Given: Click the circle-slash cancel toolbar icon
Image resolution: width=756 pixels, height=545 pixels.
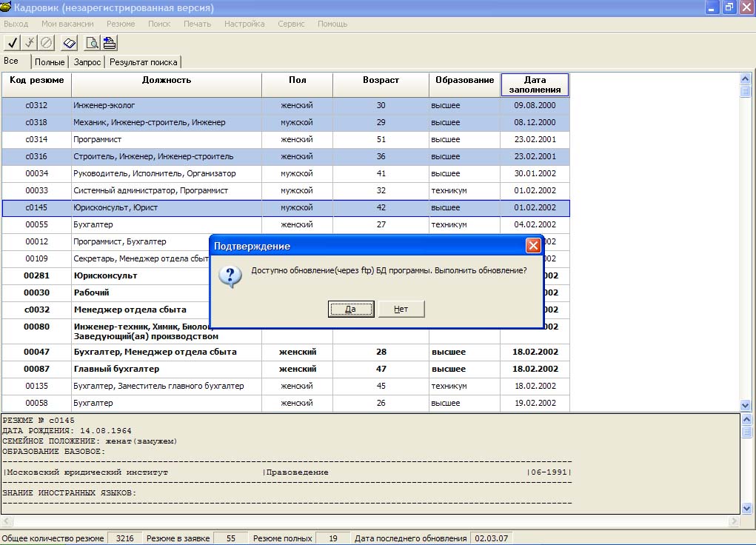Looking at the screenshot, I should (x=47, y=43).
